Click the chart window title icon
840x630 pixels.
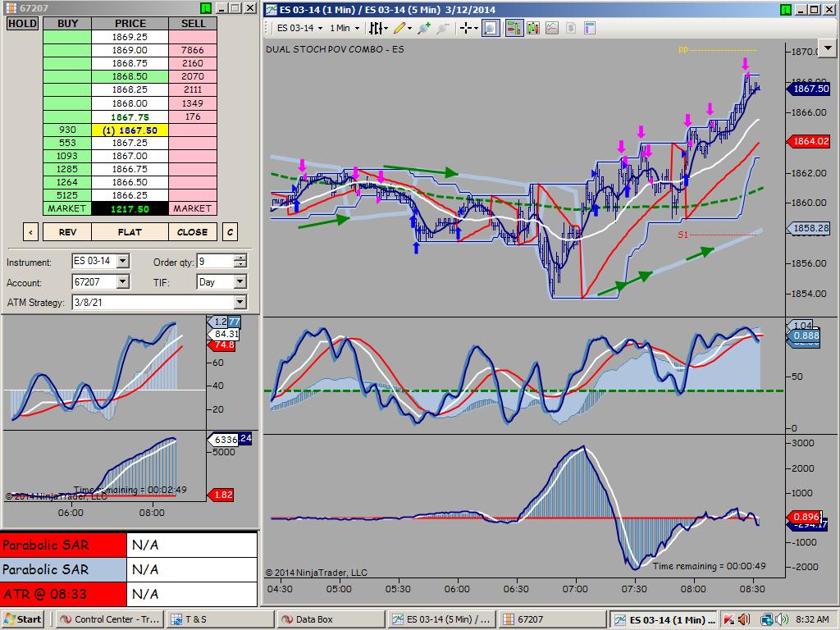(x=272, y=9)
